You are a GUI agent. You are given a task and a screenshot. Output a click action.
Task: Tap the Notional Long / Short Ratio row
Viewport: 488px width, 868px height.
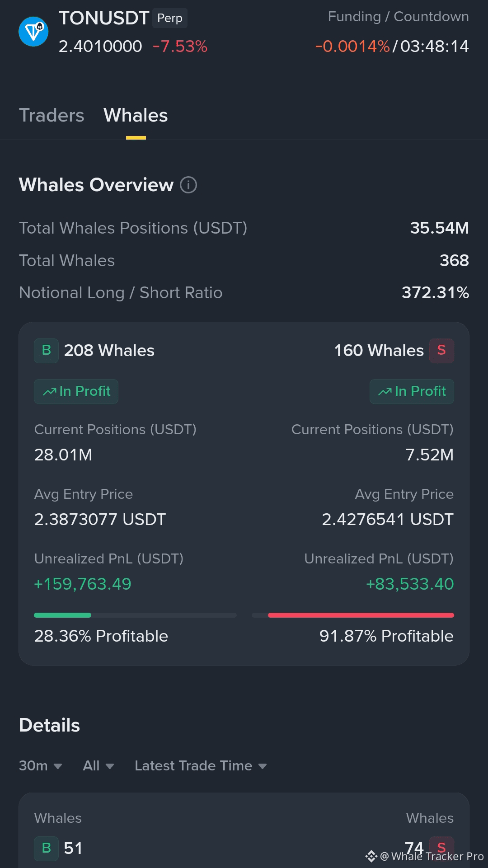[244, 293]
